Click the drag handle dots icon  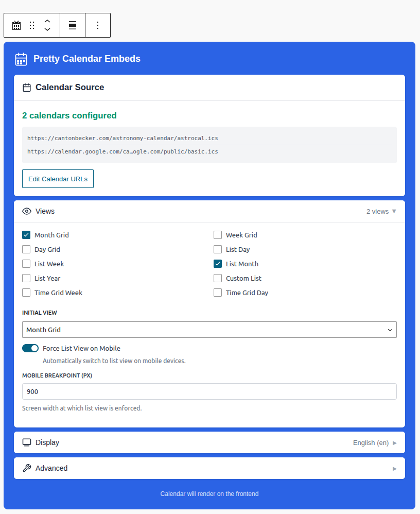coord(32,25)
